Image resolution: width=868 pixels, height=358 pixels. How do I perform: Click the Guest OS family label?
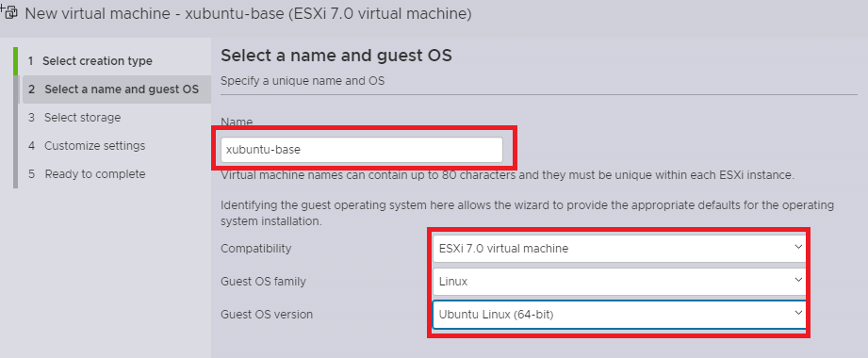pos(263,282)
